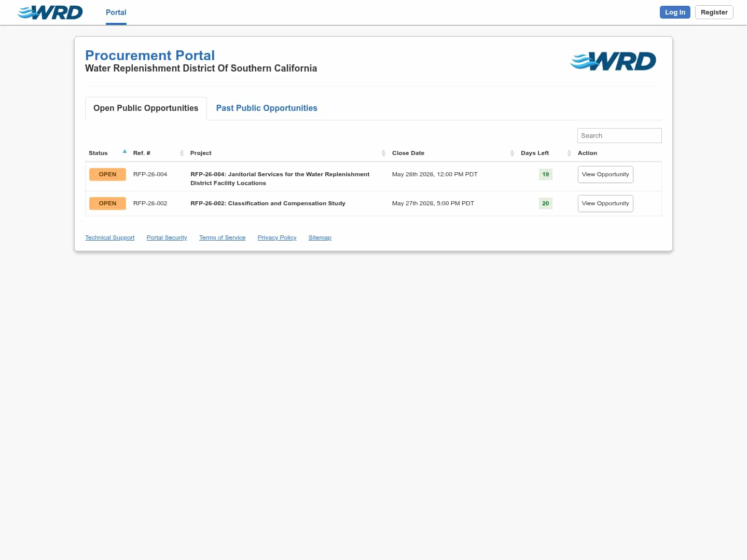View Opportunity for RFP-26-002 Classification Study
Image resolution: width=747 pixels, height=560 pixels.
coord(605,204)
